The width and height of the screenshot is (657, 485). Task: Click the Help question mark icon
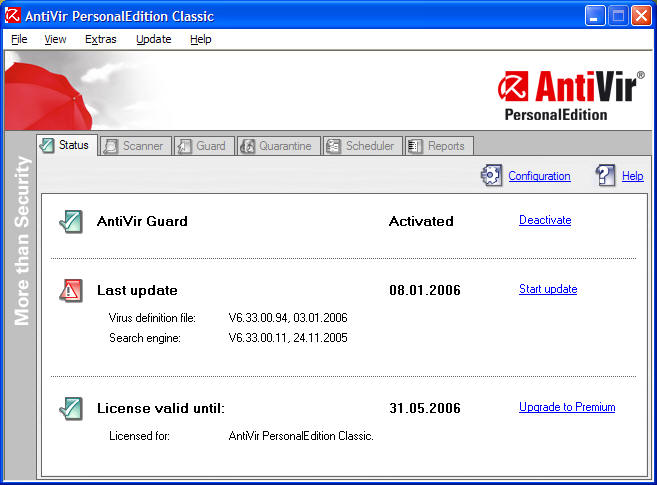(x=605, y=175)
